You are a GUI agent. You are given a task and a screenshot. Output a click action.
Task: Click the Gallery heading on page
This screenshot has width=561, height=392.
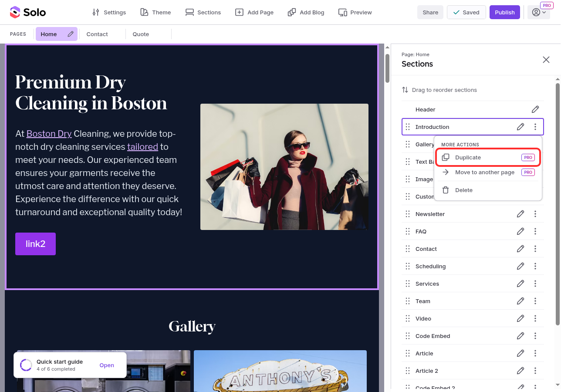pos(192,326)
